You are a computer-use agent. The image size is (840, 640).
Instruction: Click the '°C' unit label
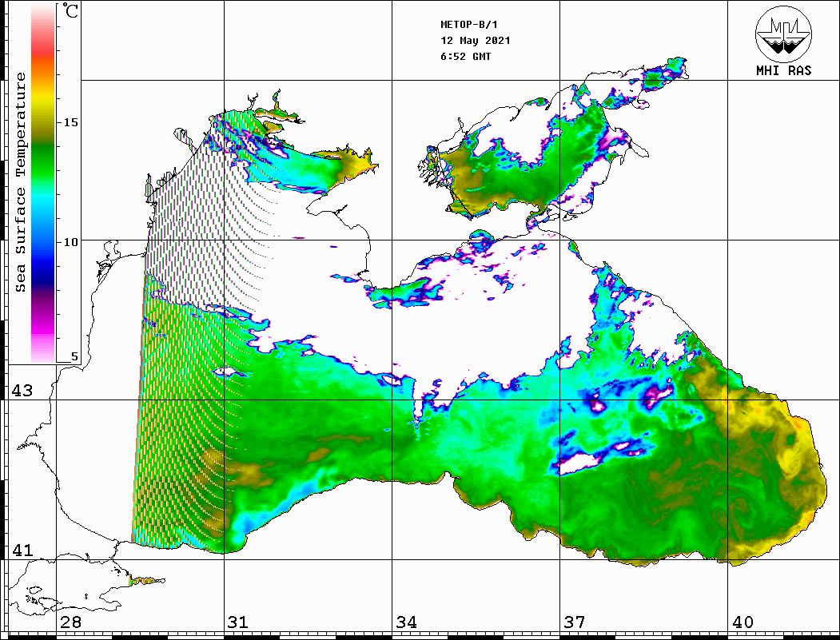tap(70, 10)
